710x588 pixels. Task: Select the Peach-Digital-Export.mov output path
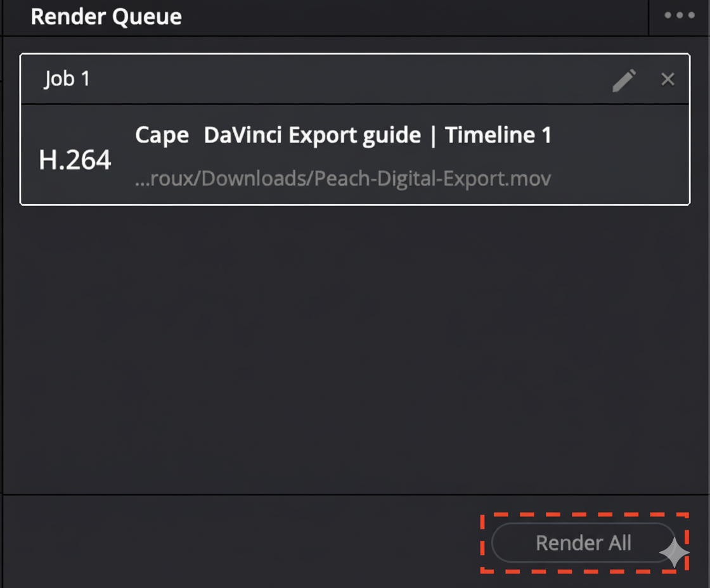click(x=344, y=178)
